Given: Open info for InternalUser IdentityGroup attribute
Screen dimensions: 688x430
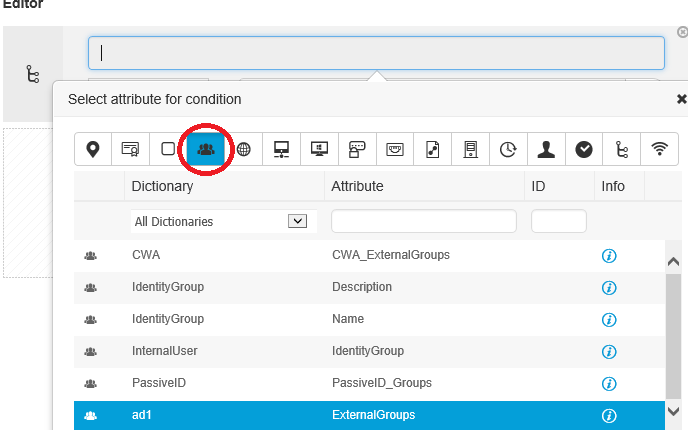Looking at the screenshot, I should click(609, 351).
